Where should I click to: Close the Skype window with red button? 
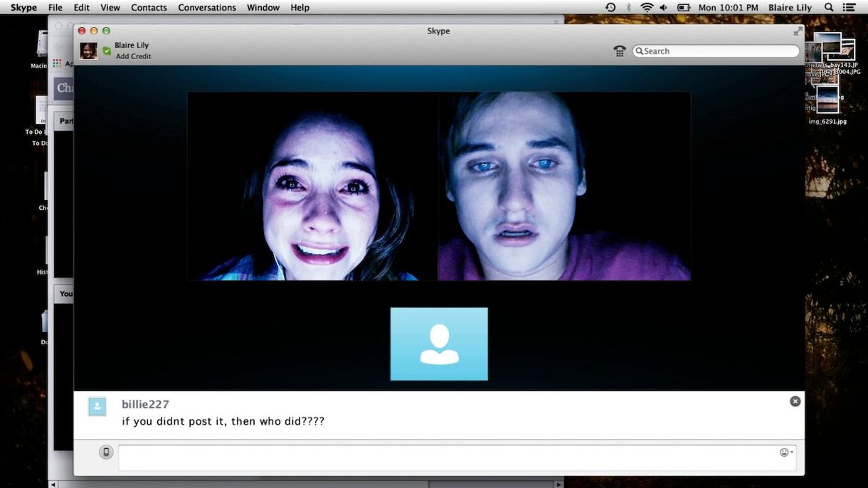[82, 31]
